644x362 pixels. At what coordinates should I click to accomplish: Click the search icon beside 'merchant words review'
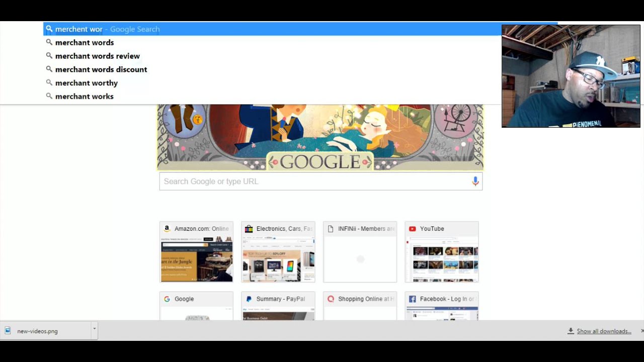(49, 56)
